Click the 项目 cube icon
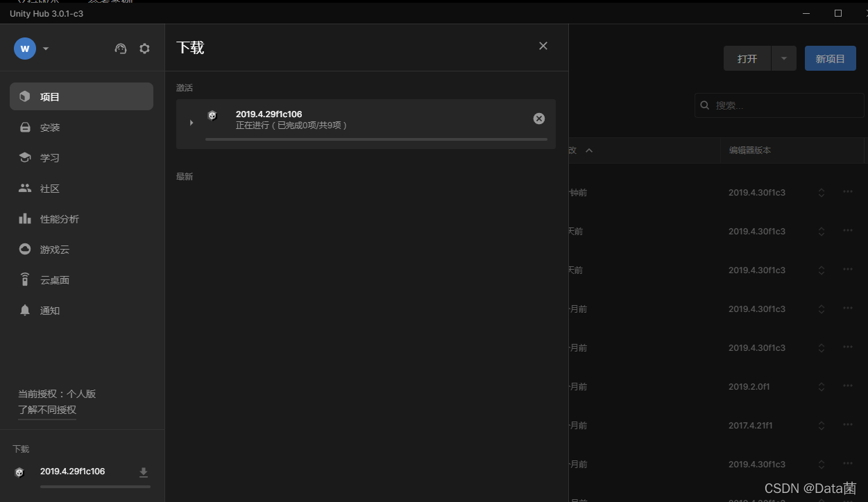The image size is (868, 502). click(25, 96)
